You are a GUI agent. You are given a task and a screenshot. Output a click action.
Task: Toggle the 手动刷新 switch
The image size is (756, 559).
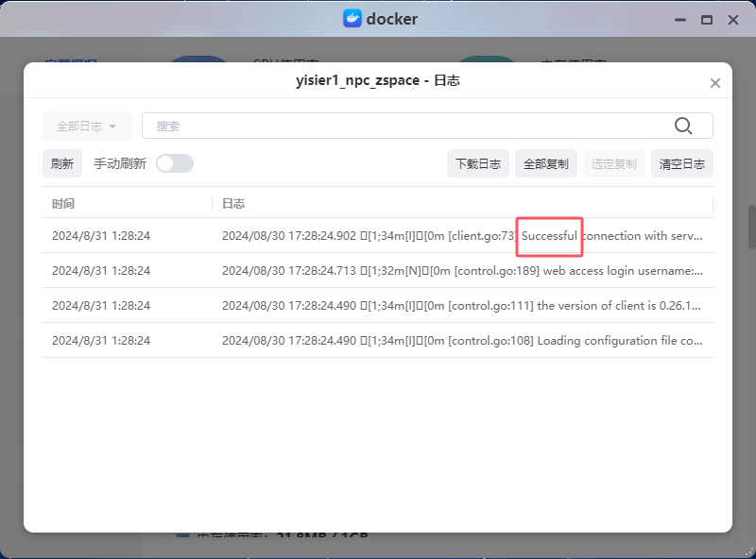[x=175, y=163]
